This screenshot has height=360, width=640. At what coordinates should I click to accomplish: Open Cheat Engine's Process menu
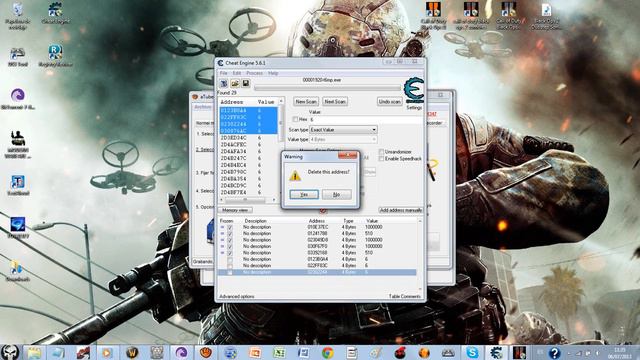pyautogui.click(x=254, y=73)
